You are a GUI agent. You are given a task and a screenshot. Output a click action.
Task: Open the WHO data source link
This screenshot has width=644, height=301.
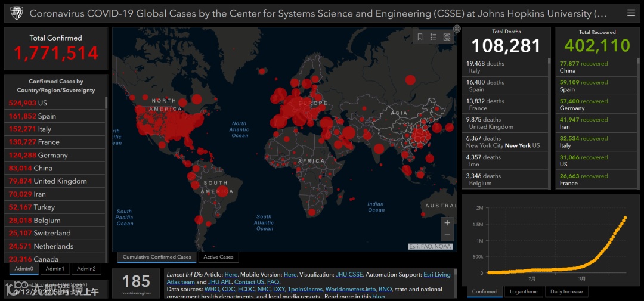211,290
